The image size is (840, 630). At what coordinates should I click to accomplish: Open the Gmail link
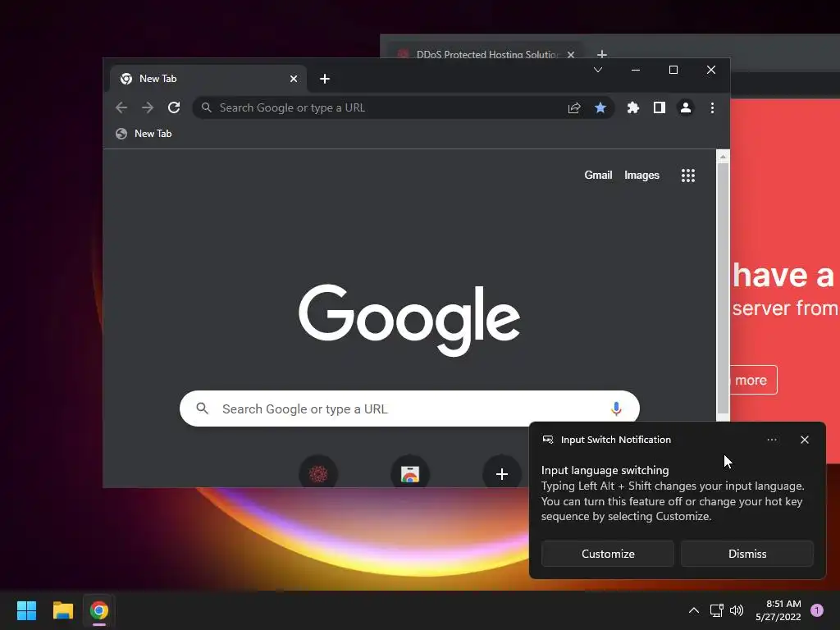tap(598, 176)
